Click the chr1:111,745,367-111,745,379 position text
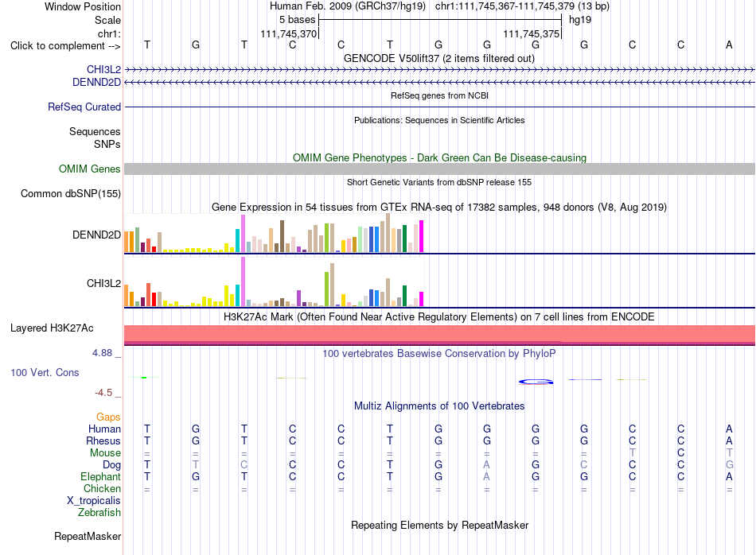 coord(522,6)
